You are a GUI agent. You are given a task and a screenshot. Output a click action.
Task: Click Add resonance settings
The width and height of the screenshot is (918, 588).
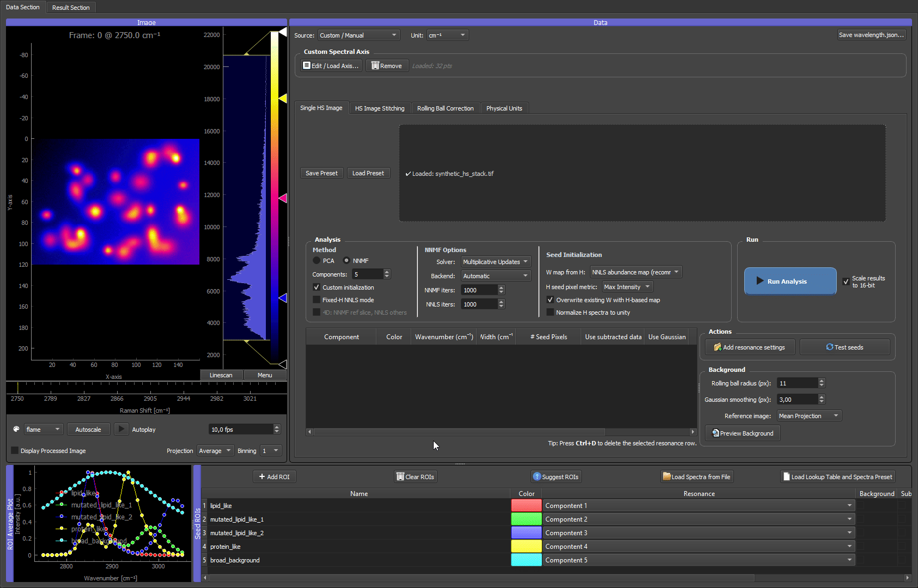click(750, 347)
